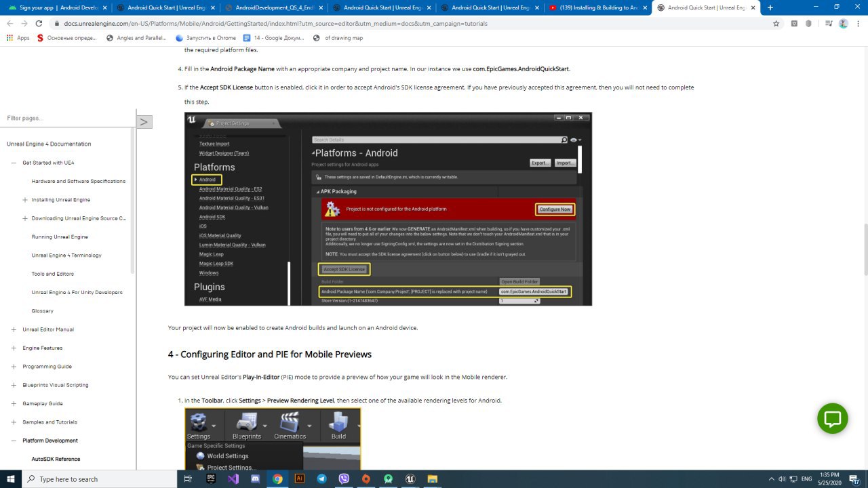Viewport: 868px width, 488px height.
Task: Open Запустить в Chrome bookmark
Action: 205,38
